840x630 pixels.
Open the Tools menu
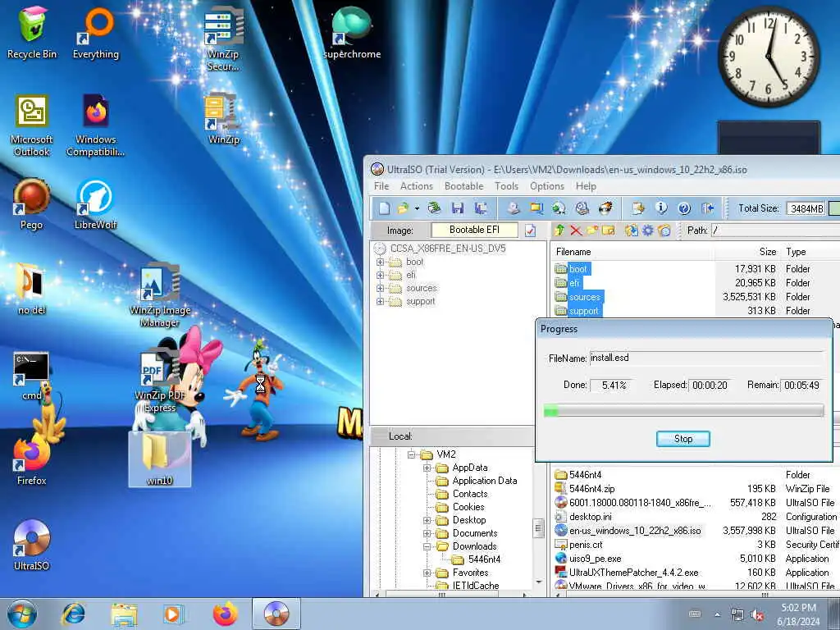tap(506, 186)
